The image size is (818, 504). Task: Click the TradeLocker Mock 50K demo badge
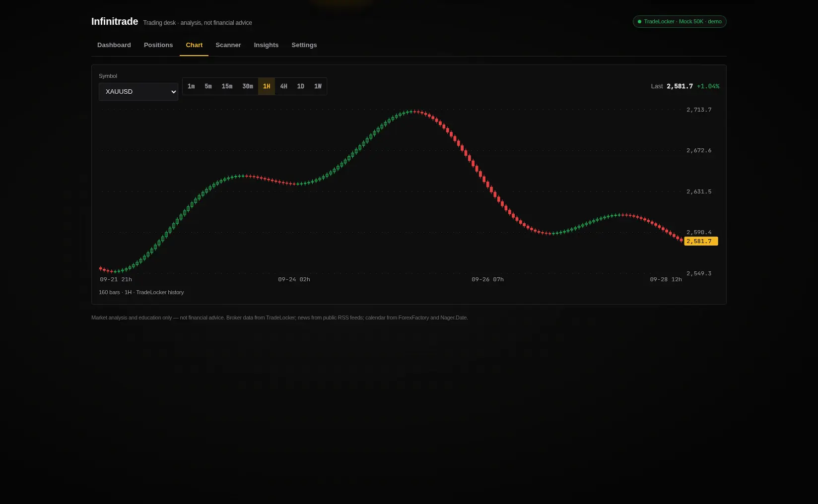(680, 22)
